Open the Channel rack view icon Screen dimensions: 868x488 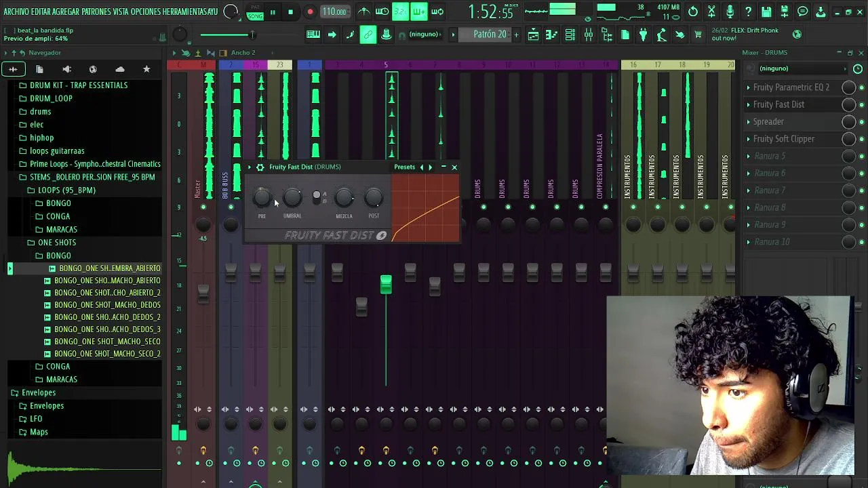570,35
